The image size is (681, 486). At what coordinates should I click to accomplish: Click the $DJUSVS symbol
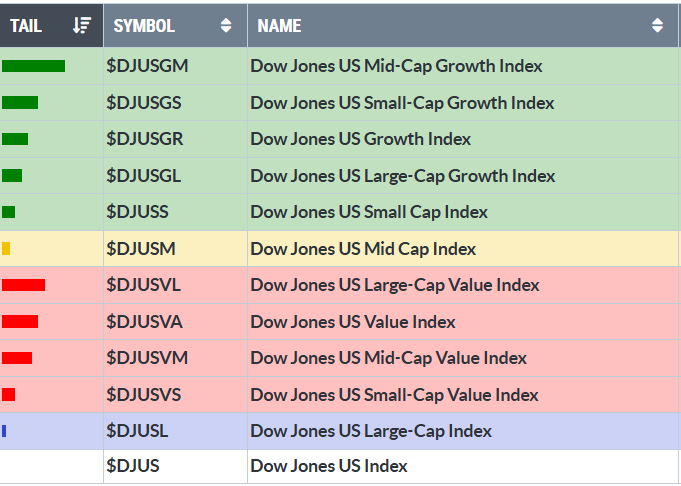tap(143, 395)
